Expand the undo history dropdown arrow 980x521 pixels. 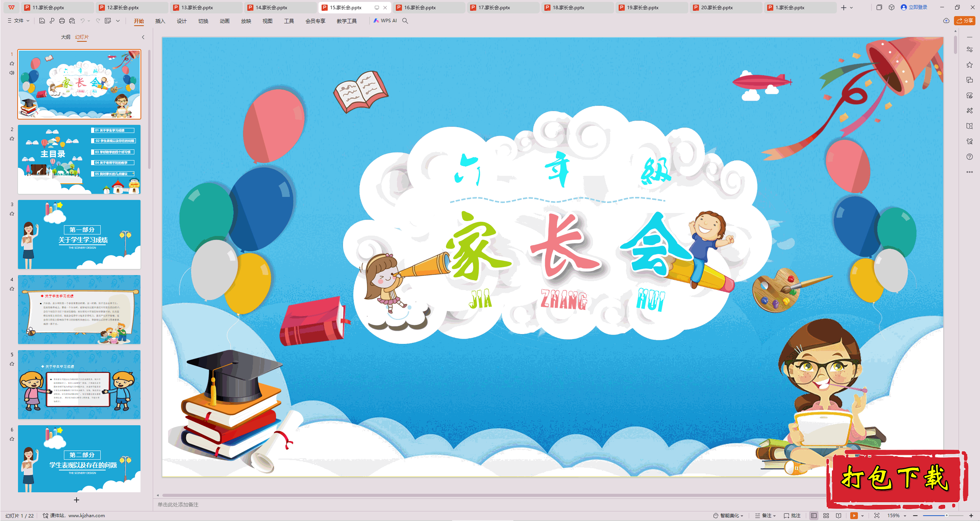coord(89,21)
